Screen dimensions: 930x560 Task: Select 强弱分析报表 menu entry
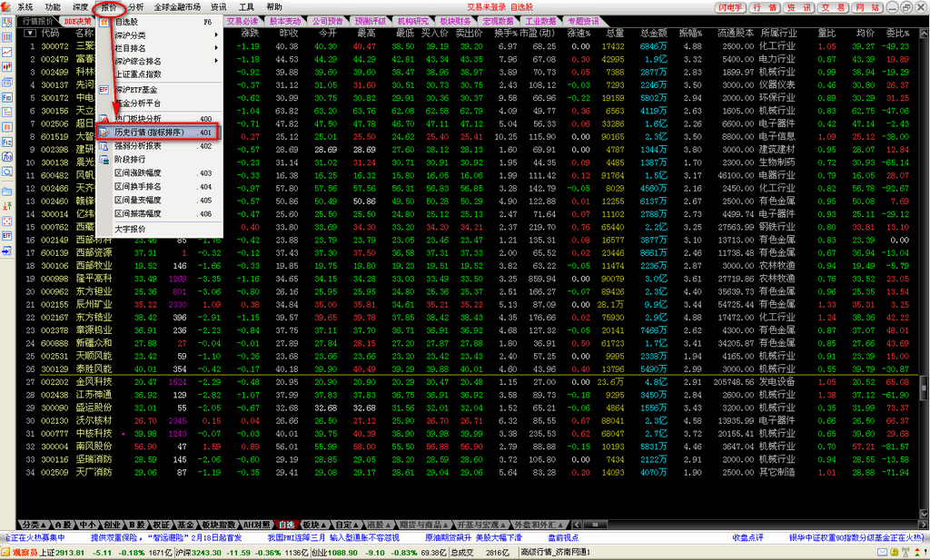click(160, 146)
